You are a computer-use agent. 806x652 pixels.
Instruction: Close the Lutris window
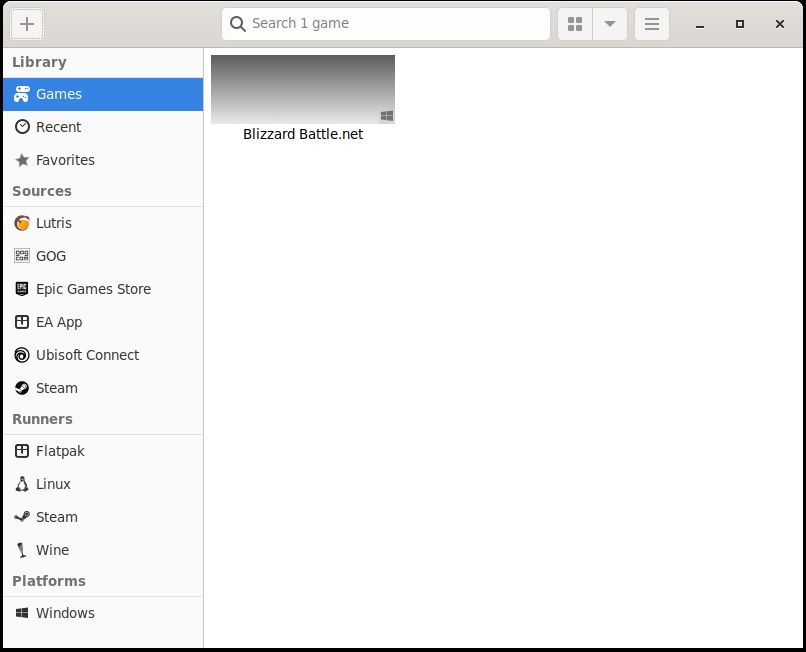click(x=780, y=24)
